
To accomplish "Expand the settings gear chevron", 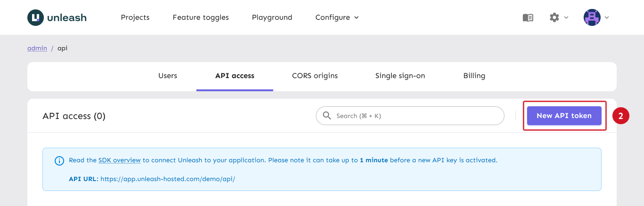I will pos(566,17).
